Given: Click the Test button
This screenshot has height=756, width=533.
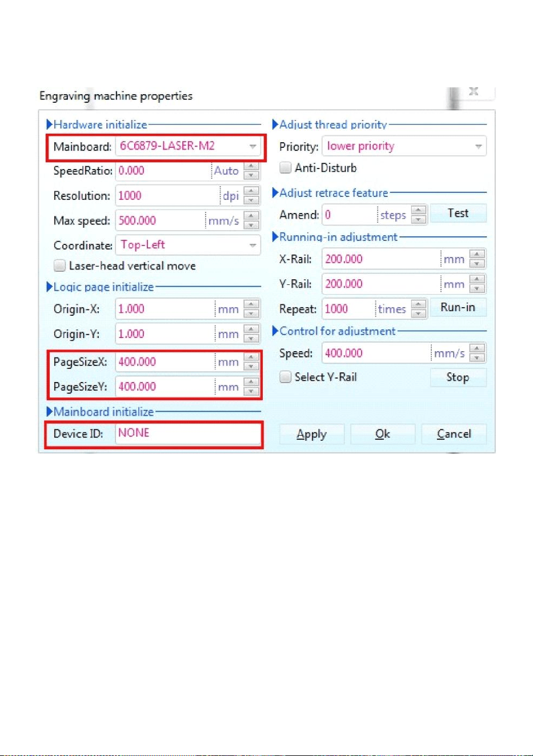Looking at the screenshot, I should click(x=458, y=214).
